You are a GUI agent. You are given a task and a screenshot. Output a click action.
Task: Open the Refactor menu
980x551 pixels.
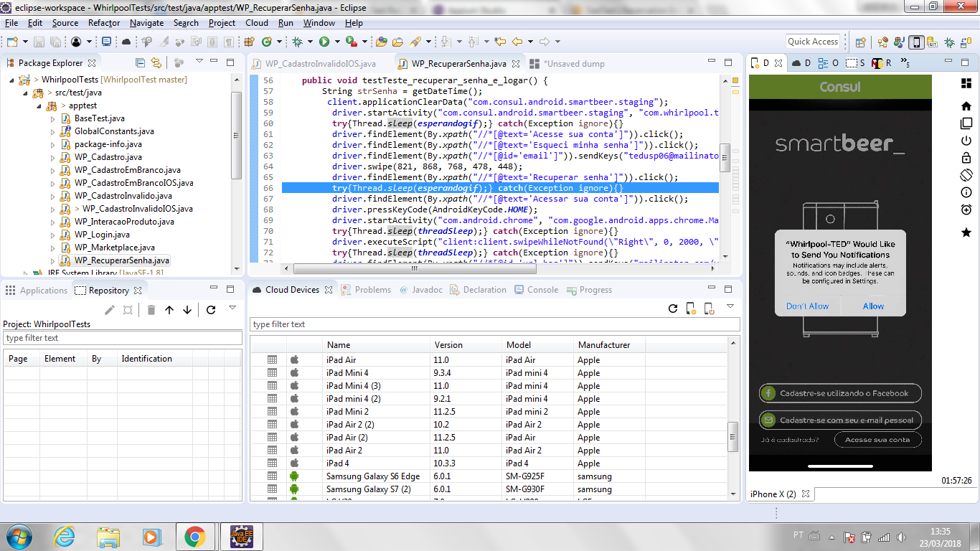104,23
